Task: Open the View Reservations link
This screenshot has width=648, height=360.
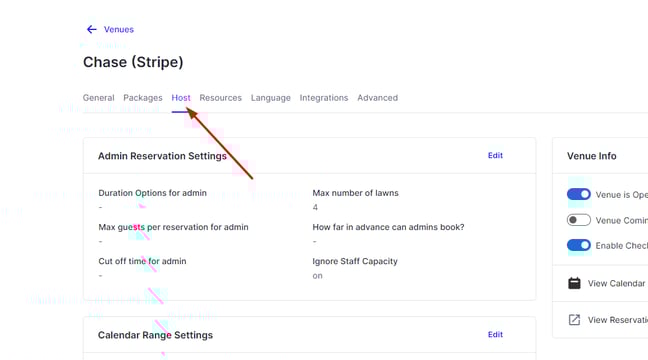Action: tap(618, 320)
